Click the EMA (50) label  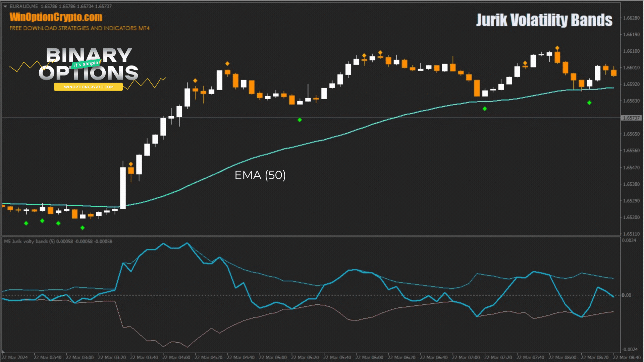pos(260,175)
